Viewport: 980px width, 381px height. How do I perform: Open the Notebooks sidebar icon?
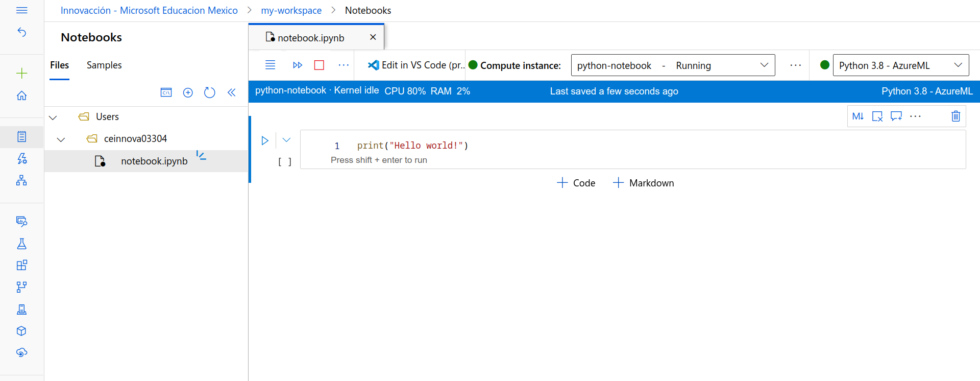(x=22, y=136)
